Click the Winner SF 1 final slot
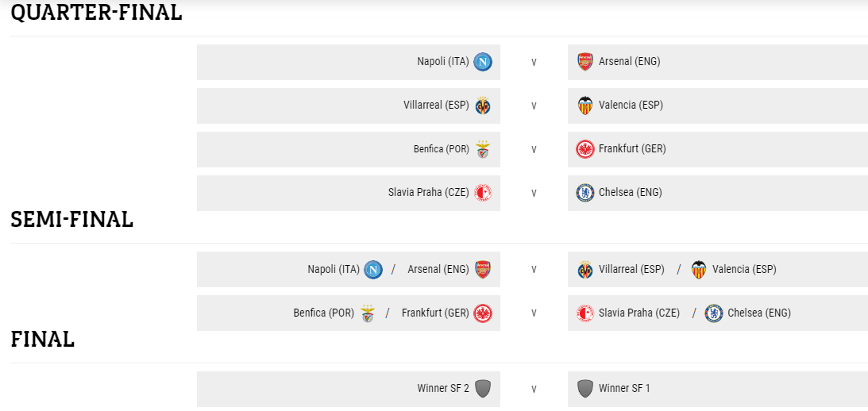868x411 pixels. pyautogui.click(x=717, y=389)
